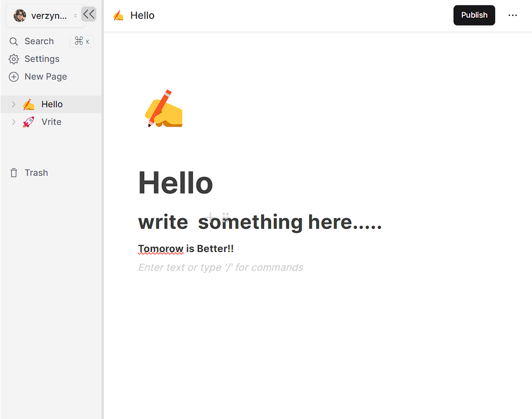Viewport: 532px width, 419px height.
Task: Click the New Page plus icon
Action: pos(14,77)
